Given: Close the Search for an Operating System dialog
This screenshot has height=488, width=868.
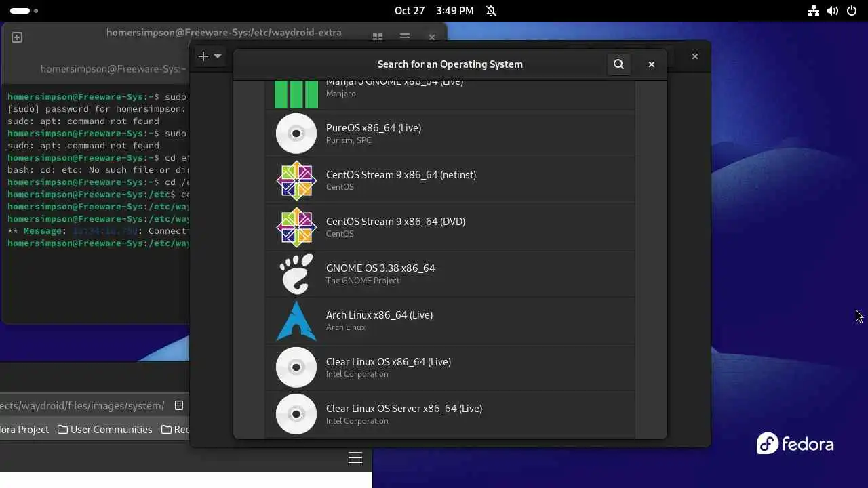Looking at the screenshot, I should 651,64.
